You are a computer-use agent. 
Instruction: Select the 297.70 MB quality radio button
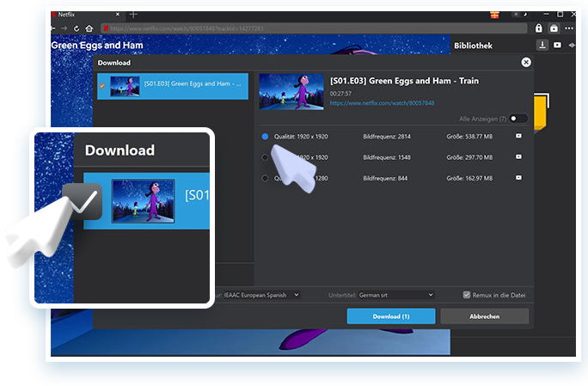265,157
